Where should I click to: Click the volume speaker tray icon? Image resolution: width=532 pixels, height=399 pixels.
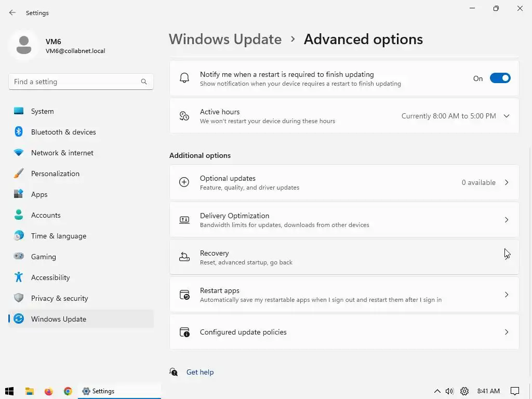click(449, 391)
